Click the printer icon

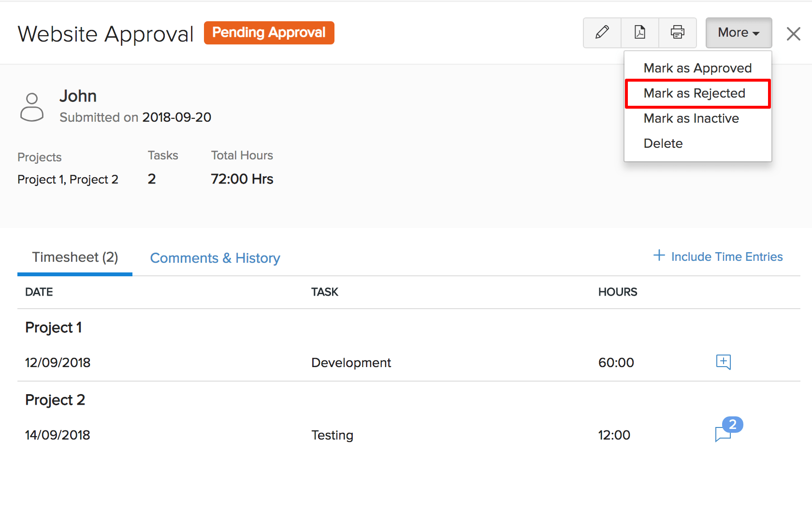677,33
